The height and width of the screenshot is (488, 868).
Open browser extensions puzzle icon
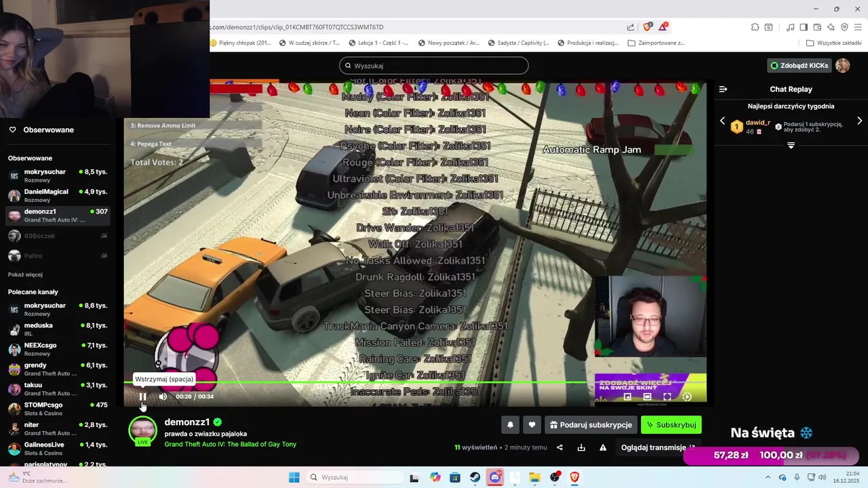(x=755, y=27)
